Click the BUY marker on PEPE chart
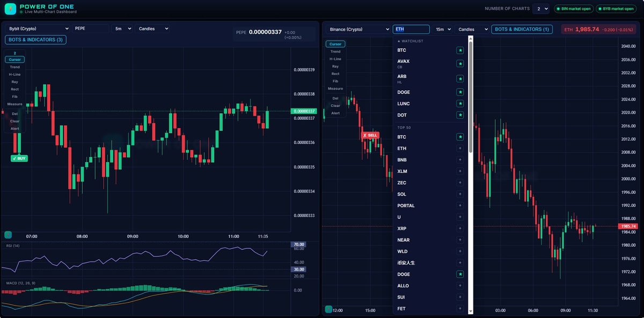The width and height of the screenshot is (644, 318). 19,158
